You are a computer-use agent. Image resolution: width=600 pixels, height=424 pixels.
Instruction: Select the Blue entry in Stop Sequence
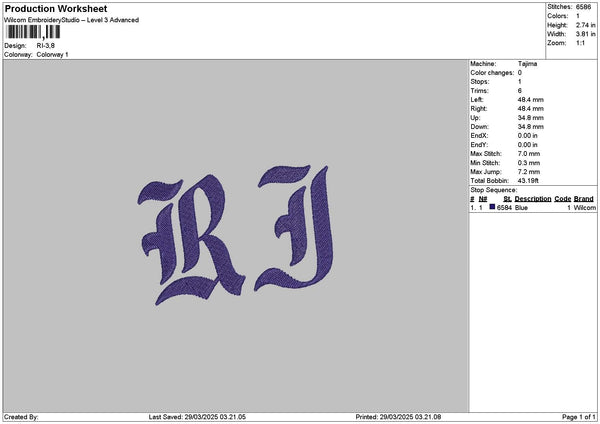click(522, 208)
